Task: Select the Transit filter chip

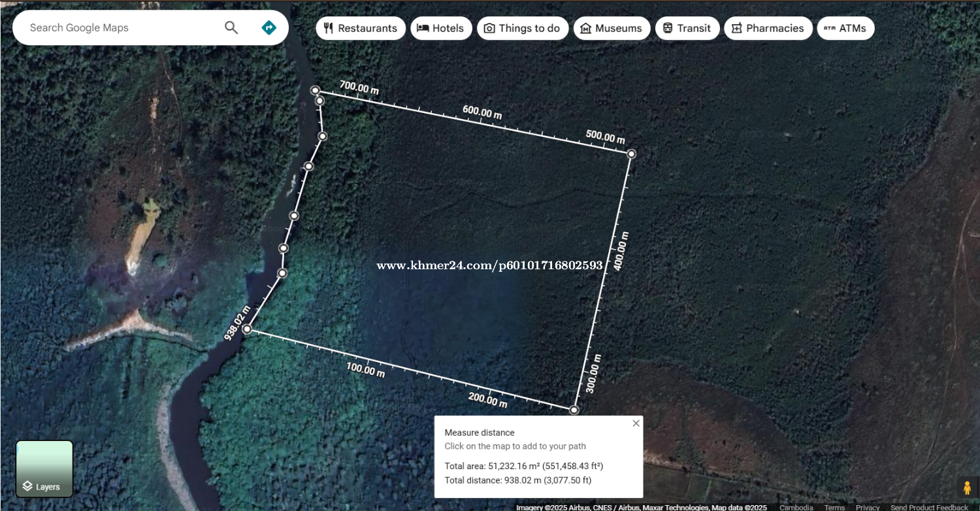Action: click(687, 28)
